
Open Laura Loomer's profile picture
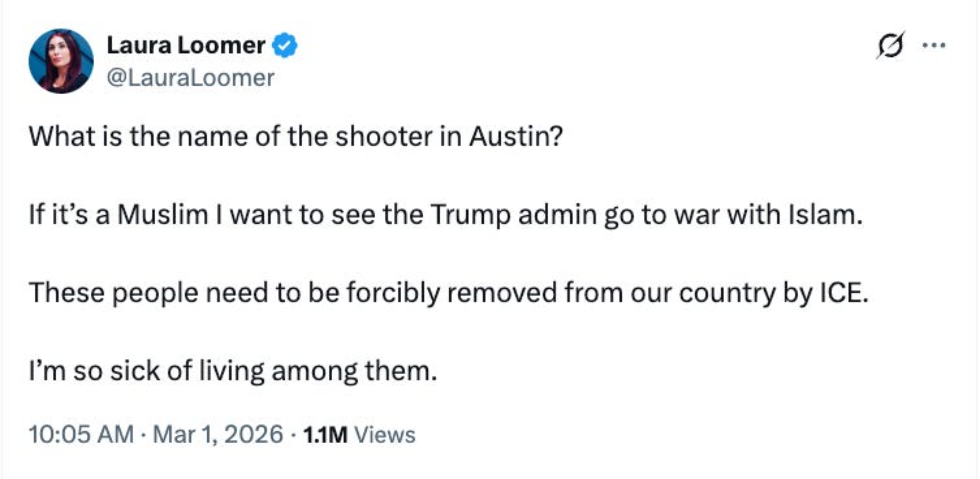(x=61, y=61)
